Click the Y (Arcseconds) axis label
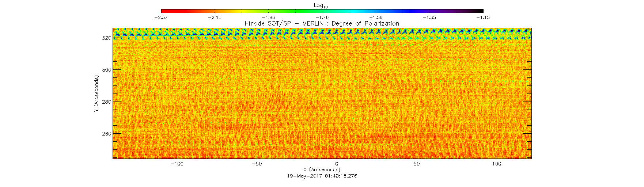The width and height of the screenshot is (644, 187). point(96,93)
